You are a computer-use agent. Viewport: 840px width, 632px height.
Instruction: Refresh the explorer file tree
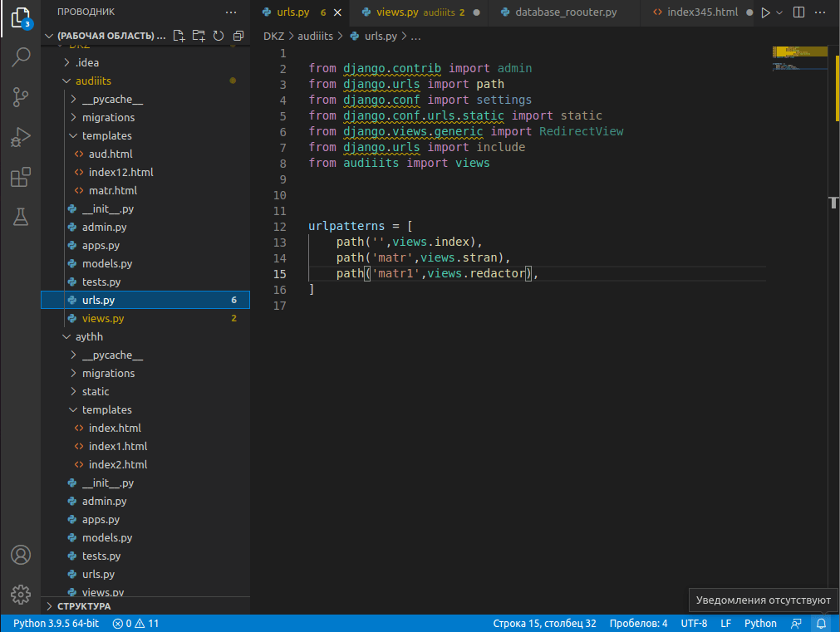pos(219,36)
